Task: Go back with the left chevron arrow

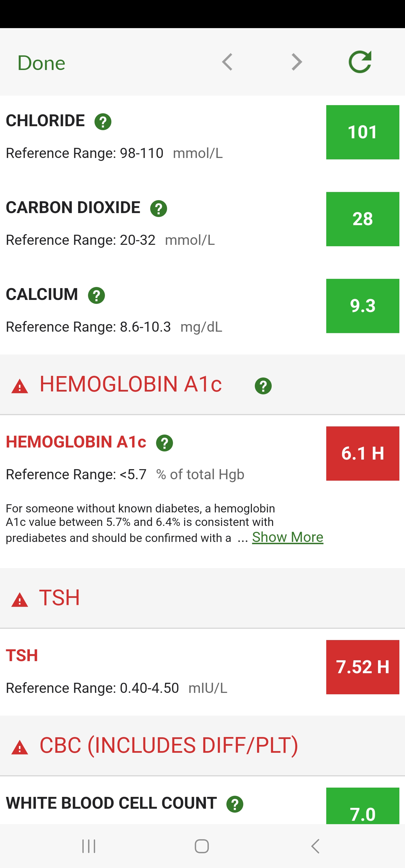Action: coord(227,62)
